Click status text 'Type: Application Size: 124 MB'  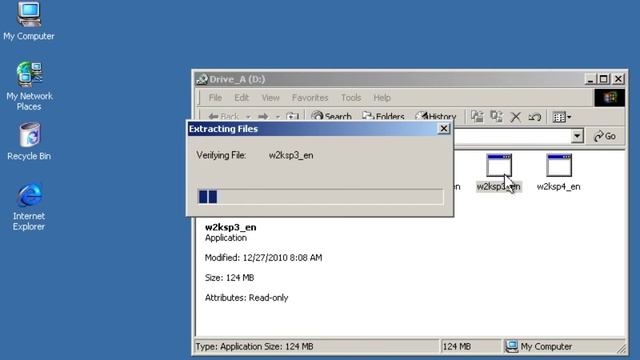pos(254,347)
